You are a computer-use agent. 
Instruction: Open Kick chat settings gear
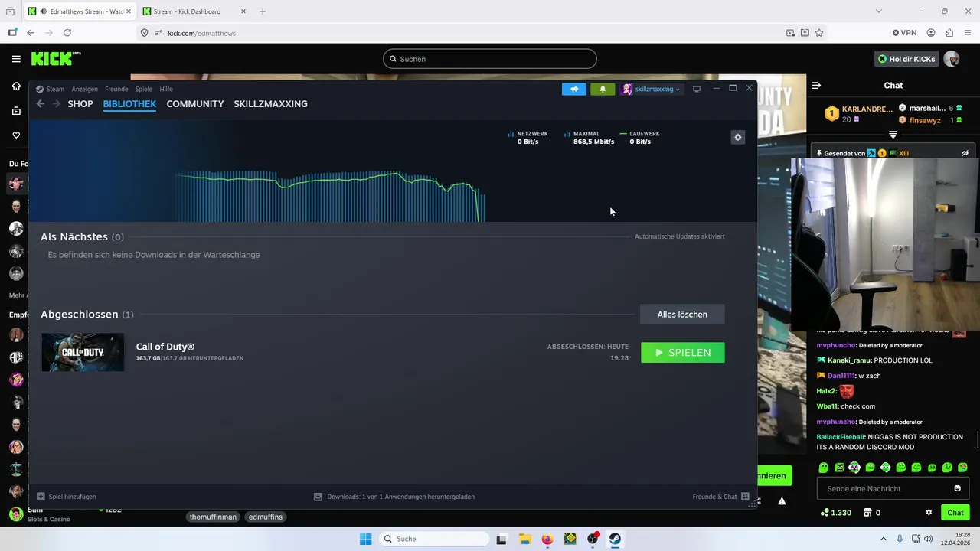pos(929,513)
